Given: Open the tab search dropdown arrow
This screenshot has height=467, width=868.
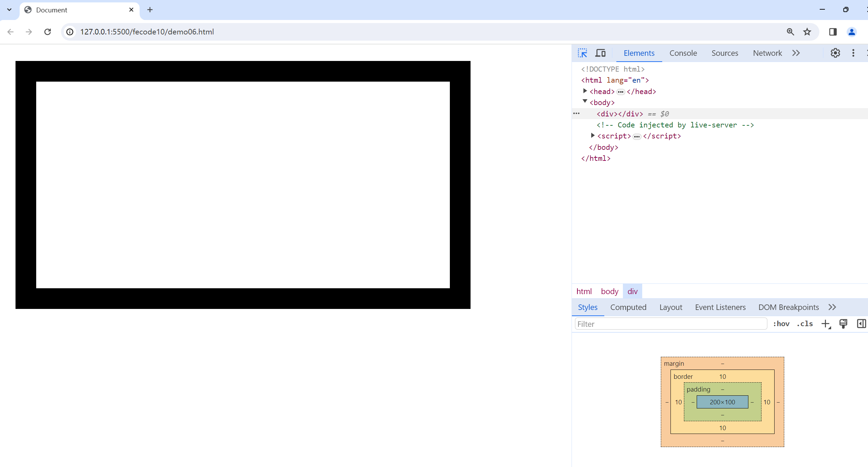Looking at the screenshot, I should 9,10.
